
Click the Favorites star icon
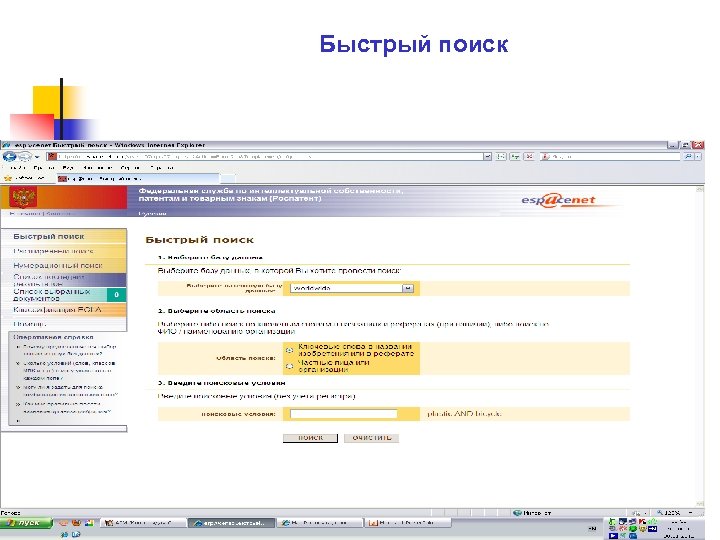pyautogui.click(x=7, y=178)
